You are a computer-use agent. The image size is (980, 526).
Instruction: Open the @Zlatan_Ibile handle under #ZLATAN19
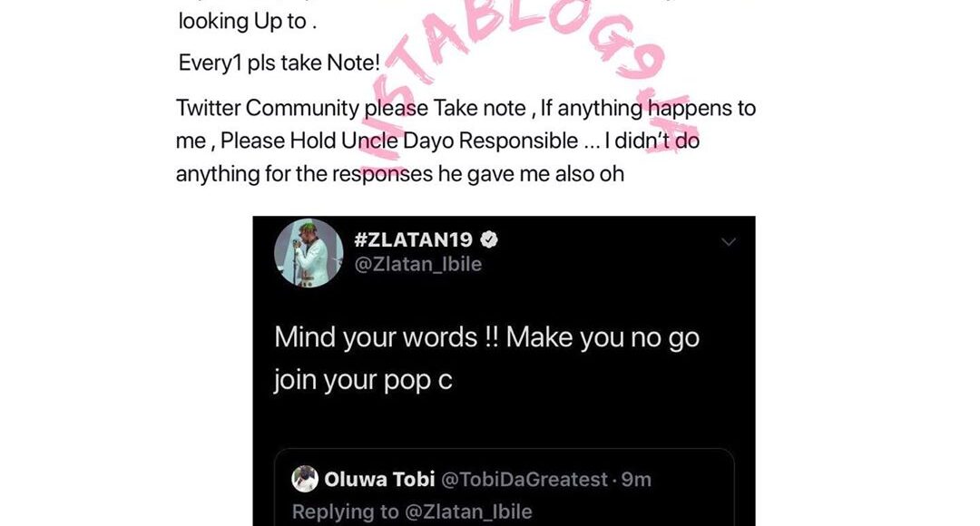tap(418, 264)
